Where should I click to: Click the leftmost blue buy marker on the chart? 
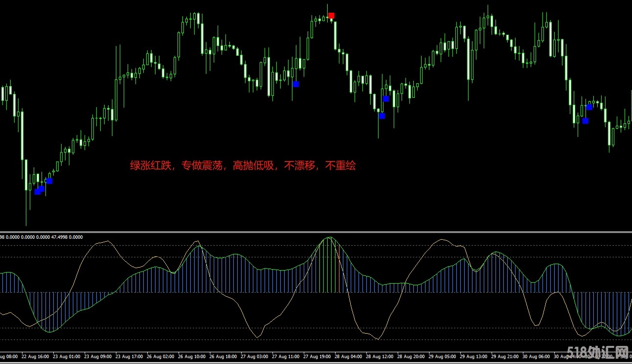point(38,192)
